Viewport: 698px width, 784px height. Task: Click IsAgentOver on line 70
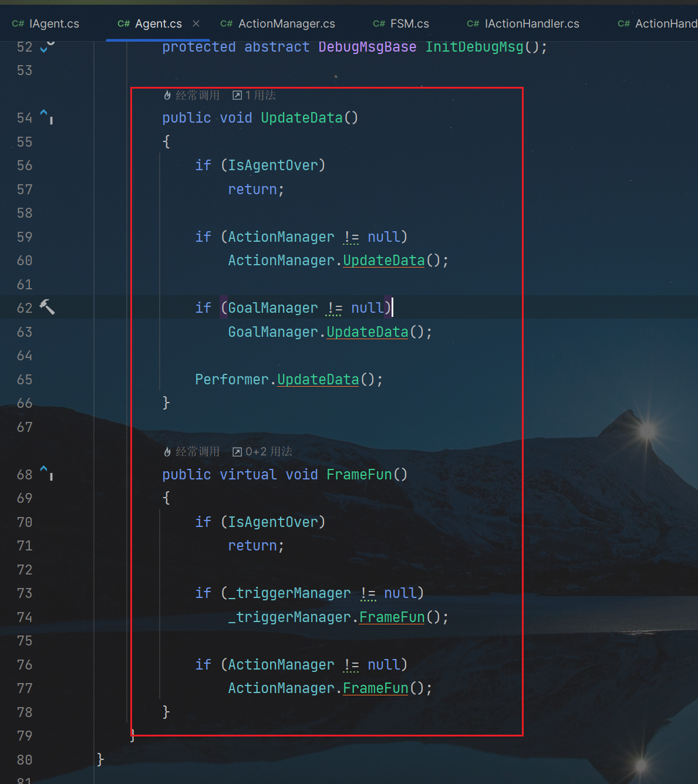(273, 522)
